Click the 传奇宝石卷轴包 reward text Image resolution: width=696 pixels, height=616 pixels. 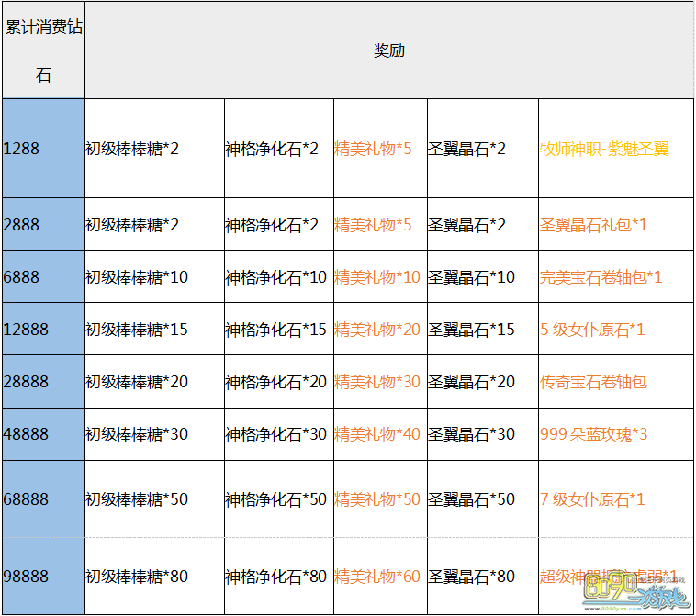point(593,381)
